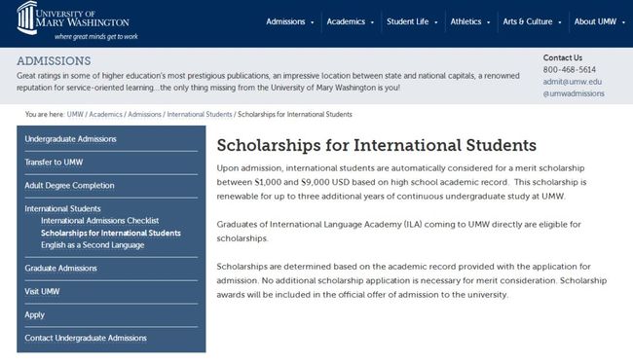Open the Admissions top navigation menu
633x364 pixels.
point(285,21)
